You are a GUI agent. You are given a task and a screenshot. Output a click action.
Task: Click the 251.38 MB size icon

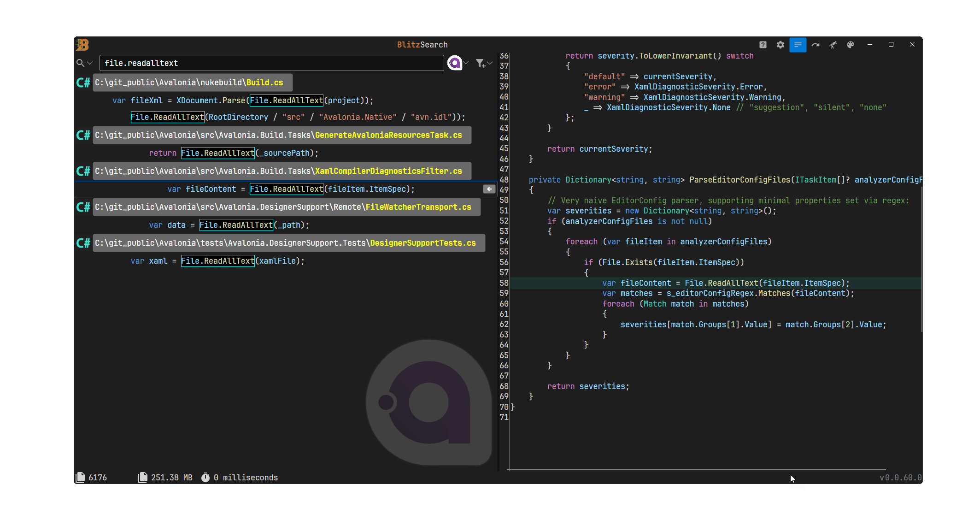coord(143,477)
